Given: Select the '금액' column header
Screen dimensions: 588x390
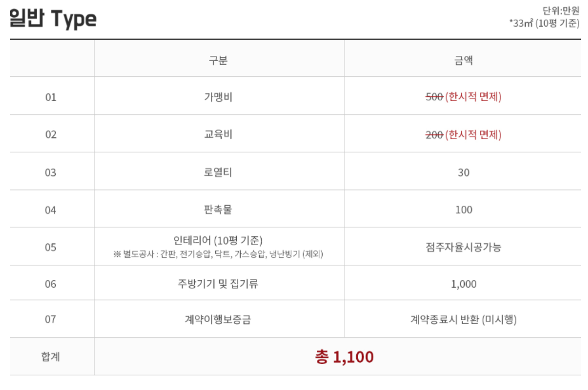Looking at the screenshot, I should pyautogui.click(x=464, y=60).
